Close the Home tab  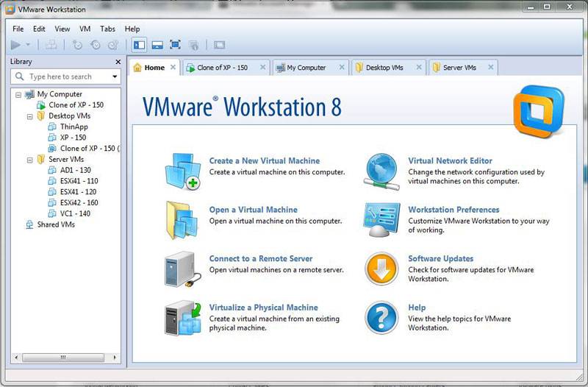coord(173,67)
